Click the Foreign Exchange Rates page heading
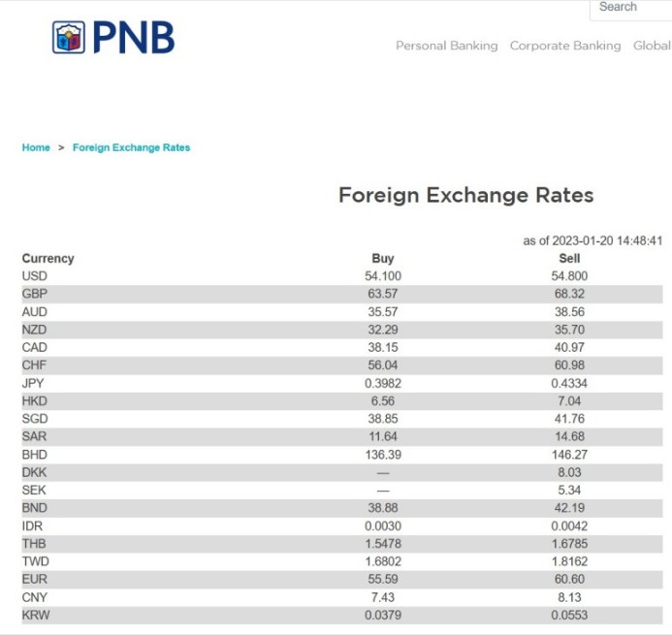Image resolution: width=672 pixels, height=635 pixels. point(465,196)
